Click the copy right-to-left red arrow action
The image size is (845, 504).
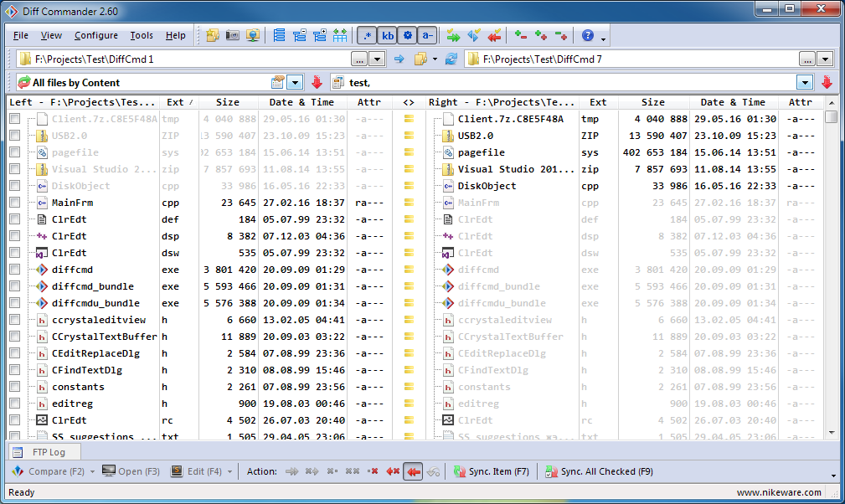pyautogui.click(x=413, y=472)
